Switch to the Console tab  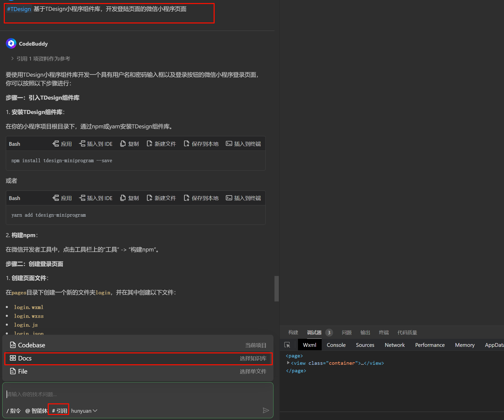click(336, 345)
